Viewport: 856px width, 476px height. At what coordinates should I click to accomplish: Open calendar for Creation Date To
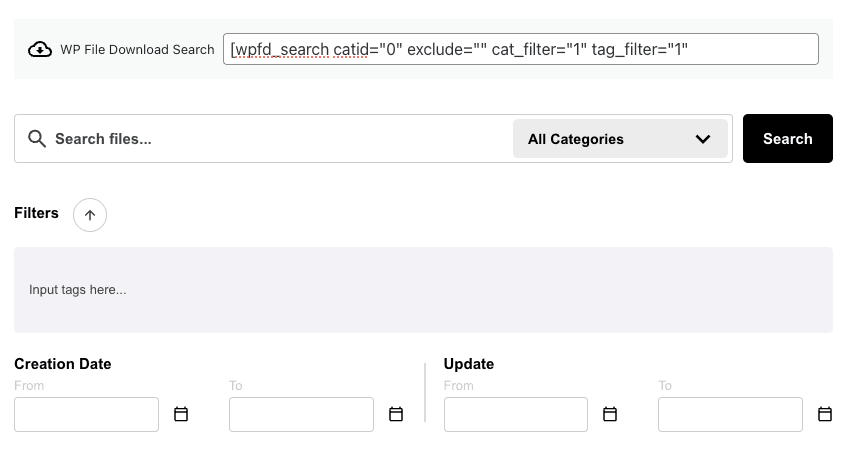[396, 414]
